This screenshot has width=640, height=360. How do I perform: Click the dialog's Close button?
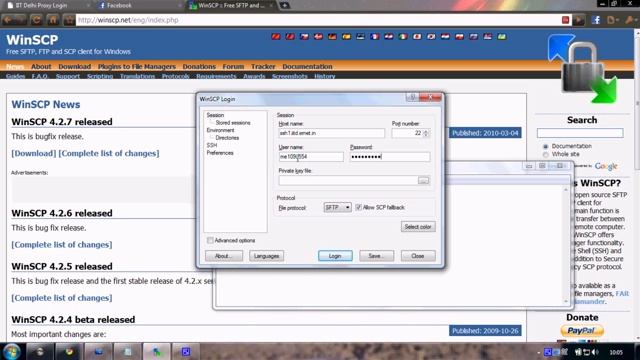(418, 256)
